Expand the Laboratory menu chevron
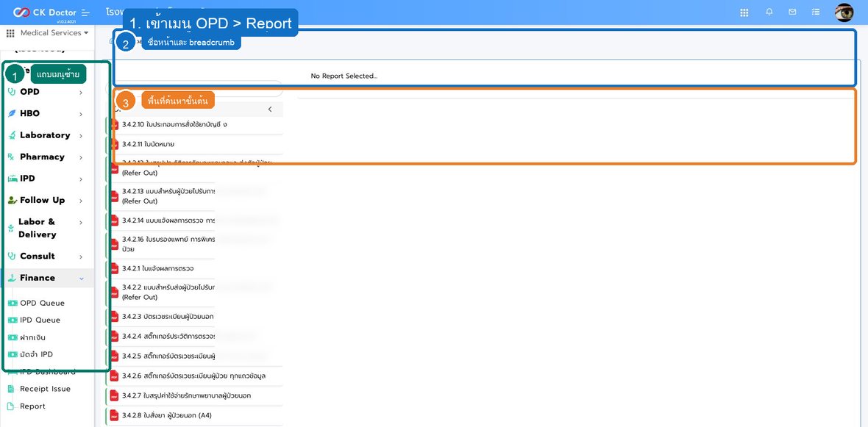 [x=81, y=135]
